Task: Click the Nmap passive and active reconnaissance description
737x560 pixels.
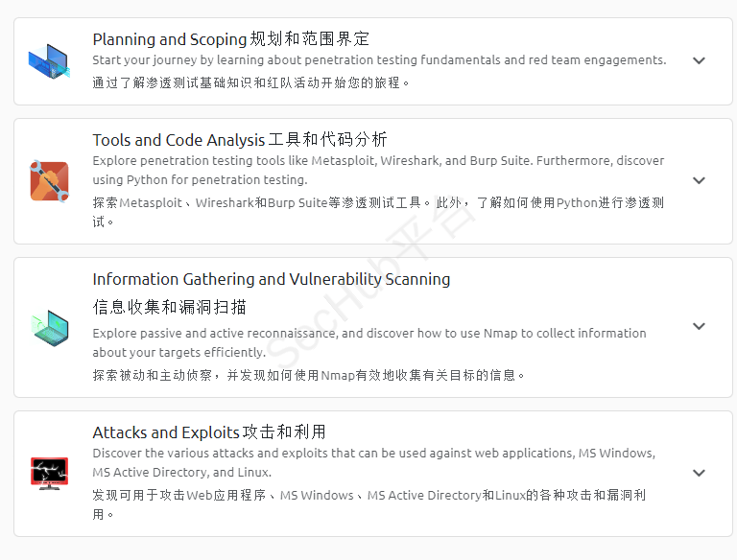Action: [x=369, y=342]
